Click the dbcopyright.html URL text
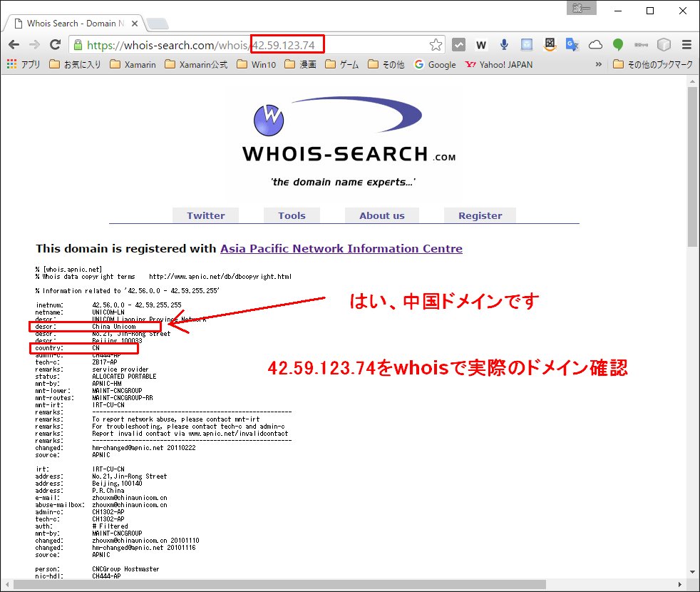The image size is (700, 592). 220,277
